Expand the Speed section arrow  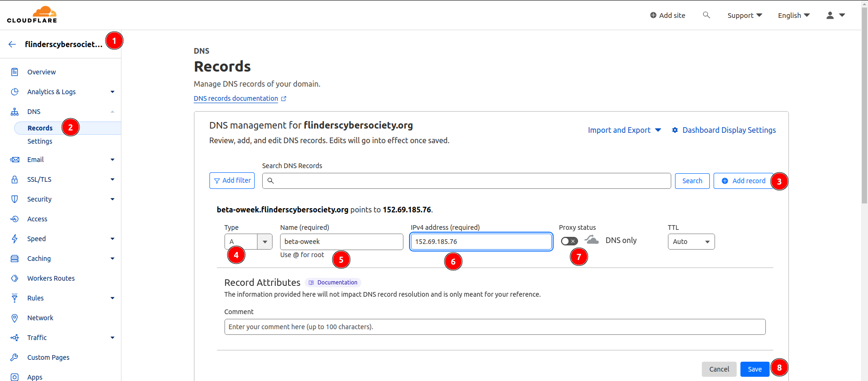click(x=113, y=239)
